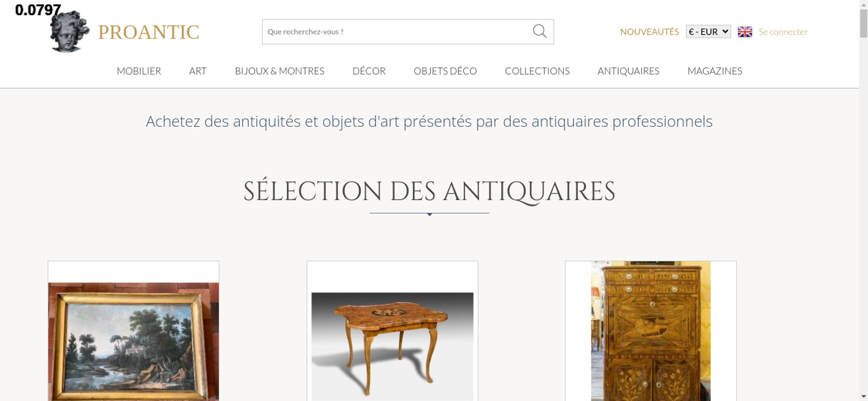Image resolution: width=868 pixels, height=401 pixels.
Task: Click the NOUVEAUTÉS link
Action: [649, 32]
